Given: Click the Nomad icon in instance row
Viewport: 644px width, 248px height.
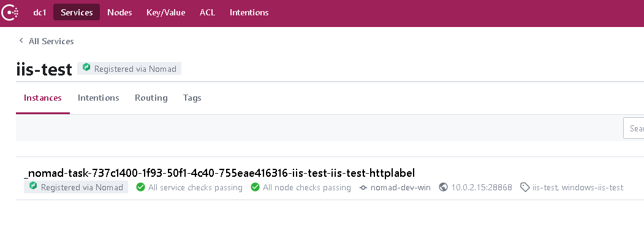Looking at the screenshot, I should click(33, 187).
